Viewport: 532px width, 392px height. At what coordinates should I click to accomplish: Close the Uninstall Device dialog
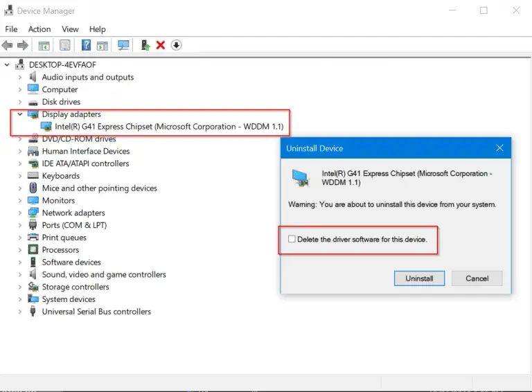tap(499, 148)
